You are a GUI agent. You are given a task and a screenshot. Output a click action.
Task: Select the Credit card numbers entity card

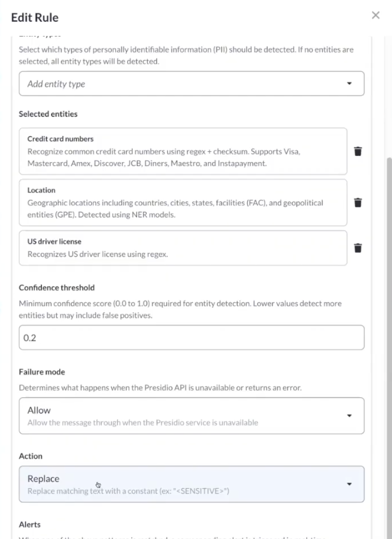coord(183,151)
